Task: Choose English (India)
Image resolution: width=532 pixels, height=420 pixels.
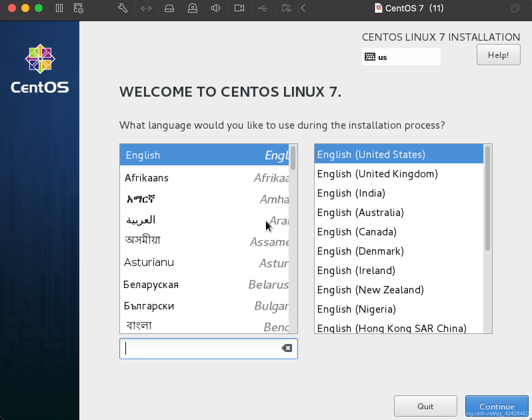Action: pyautogui.click(x=399, y=193)
